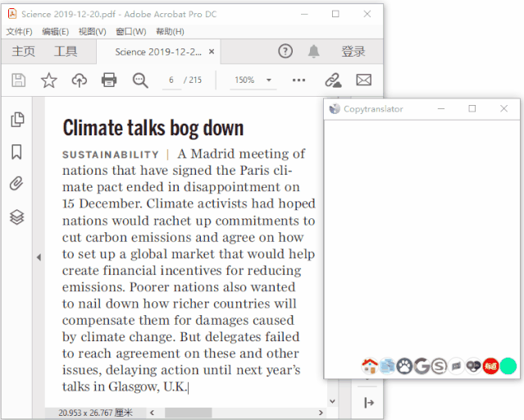Minimize the Copytranslator window

click(441, 108)
